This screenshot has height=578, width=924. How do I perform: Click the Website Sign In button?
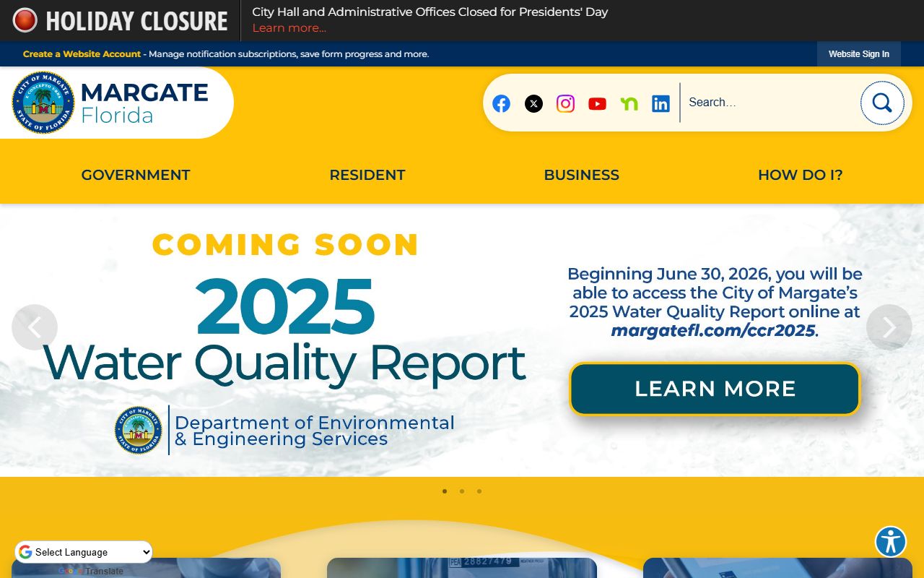coord(858,54)
